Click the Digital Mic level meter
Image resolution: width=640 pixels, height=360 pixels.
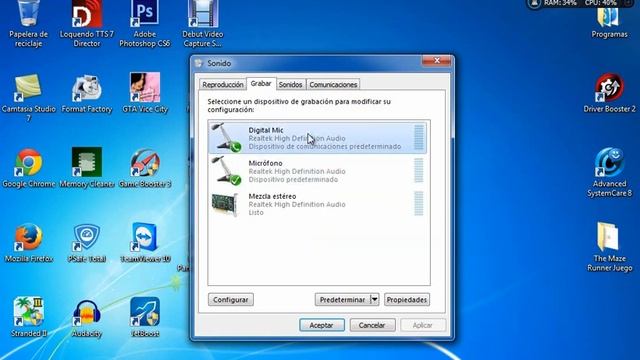[419, 138]
